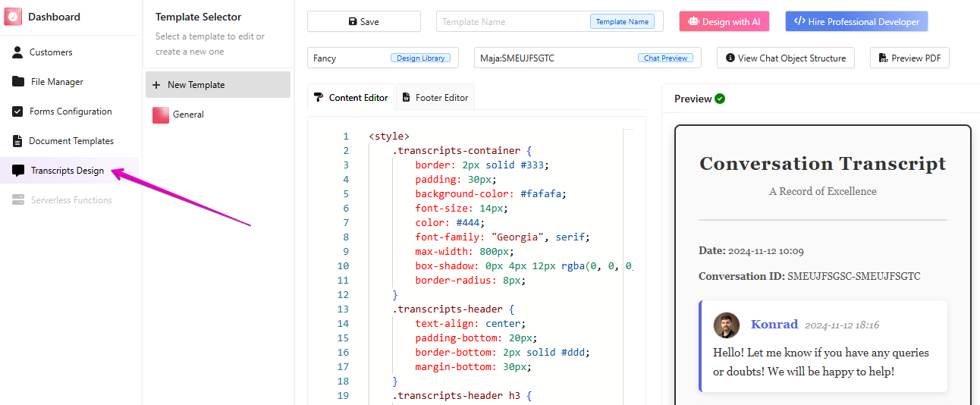Click the Design Library badge
The height and width of the screenshot is (405, 980).
tap(420, 58)
